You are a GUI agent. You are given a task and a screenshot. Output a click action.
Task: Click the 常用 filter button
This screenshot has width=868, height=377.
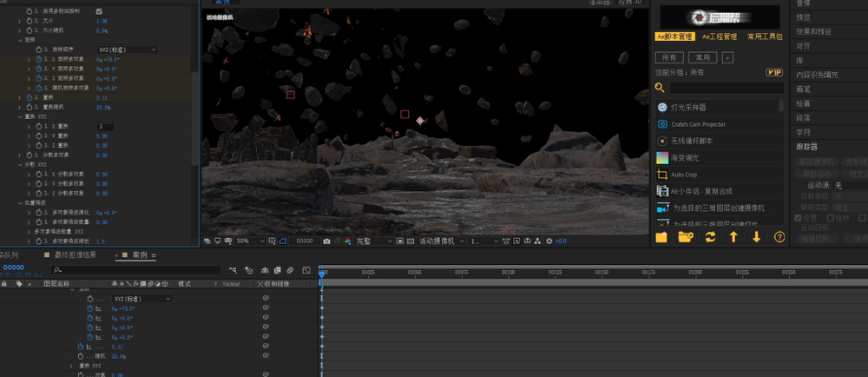pos(702,57)
